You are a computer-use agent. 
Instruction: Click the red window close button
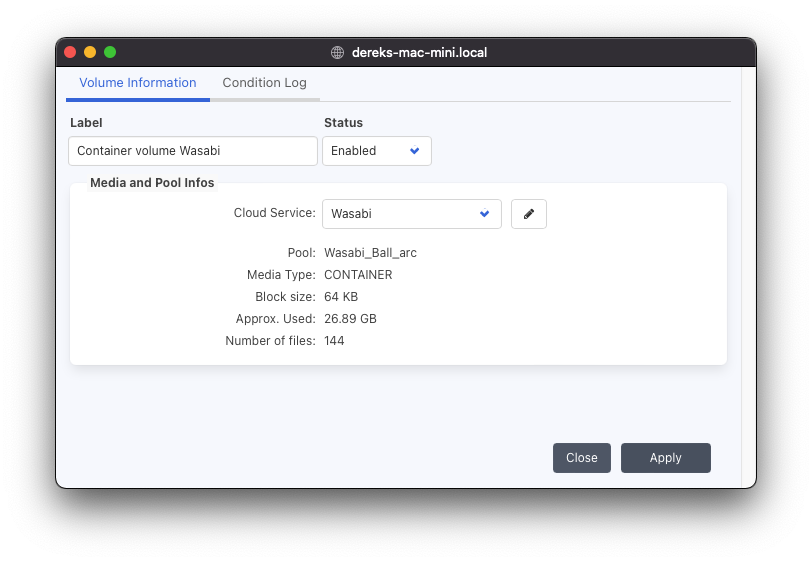[70, 52]
